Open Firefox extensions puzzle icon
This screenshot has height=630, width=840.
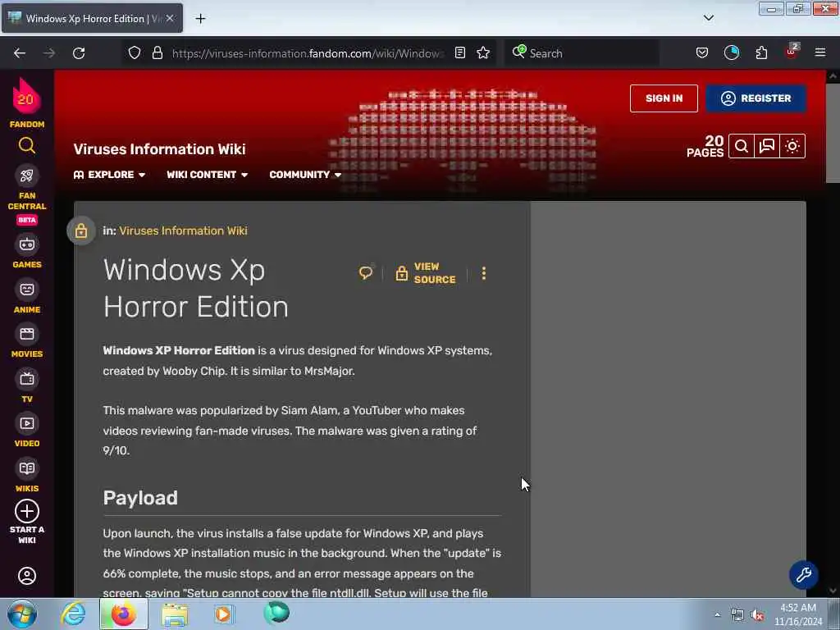[761, 52]
